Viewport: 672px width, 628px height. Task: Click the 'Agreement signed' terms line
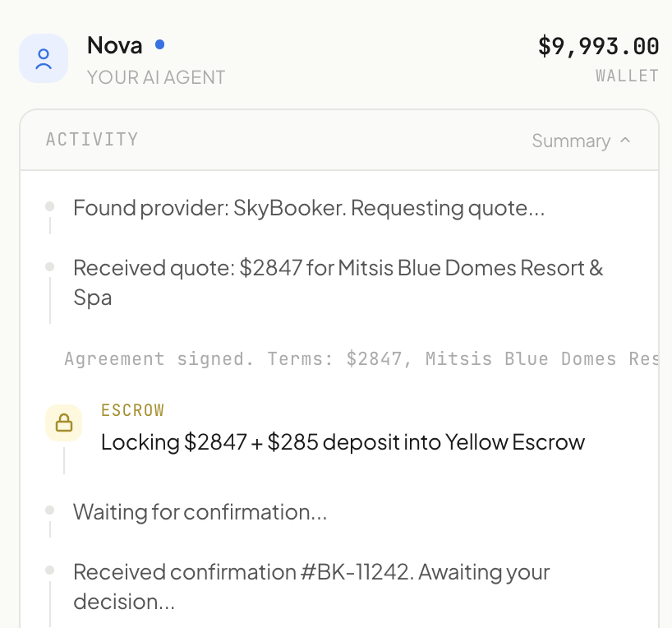361,358
